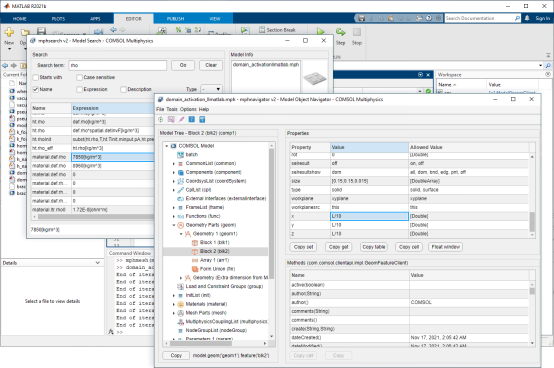The height and width of the screenshot is (368, 554).
Task: Click the Stop icon in MATLAB toolstrip
Action: (x=357, y=32)
